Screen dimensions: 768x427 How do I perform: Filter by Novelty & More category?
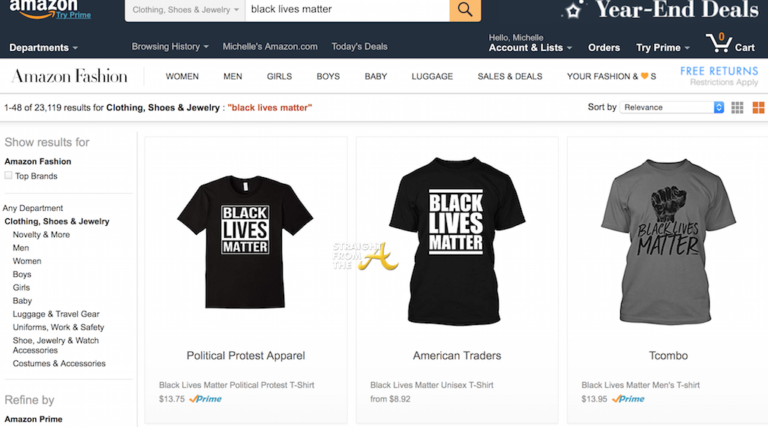click(x=41, y=235)
